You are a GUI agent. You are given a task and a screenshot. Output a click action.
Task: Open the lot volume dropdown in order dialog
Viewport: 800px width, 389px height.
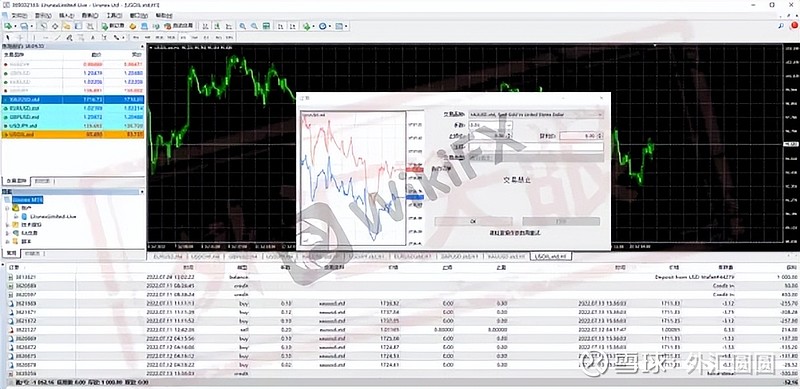(490, 125)
